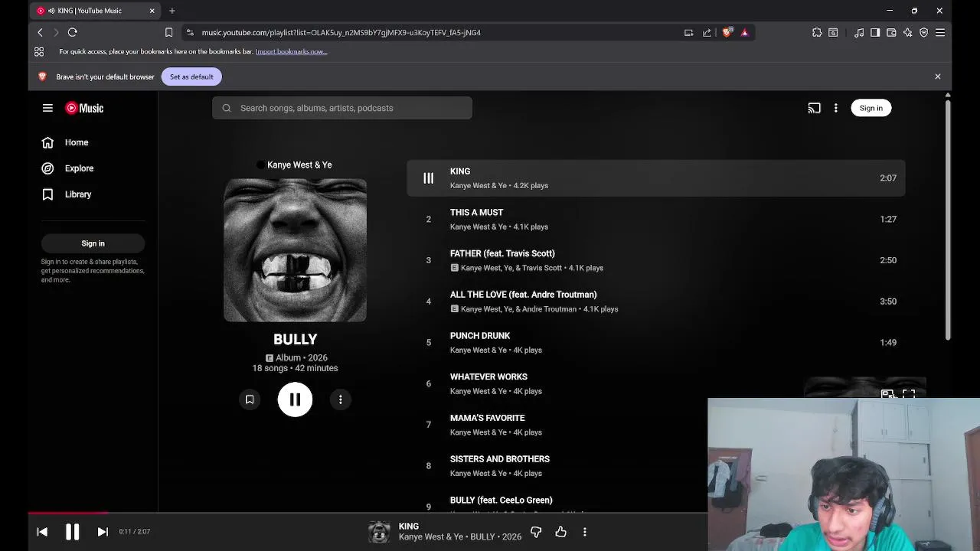Image resolution: width=980 pixels, height=551 pixels.
Task: Open the Brave main menu hamburger
Action: coord(940,32)
